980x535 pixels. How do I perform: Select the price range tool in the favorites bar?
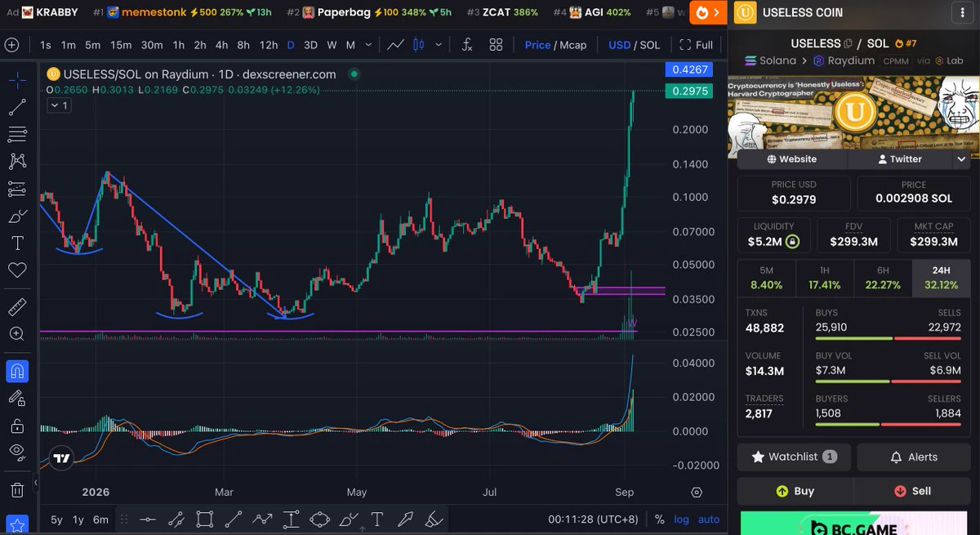(291, 519)
